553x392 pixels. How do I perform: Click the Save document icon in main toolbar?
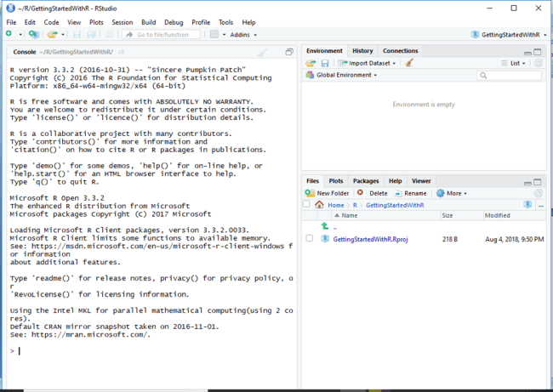[x=77, y=34]
